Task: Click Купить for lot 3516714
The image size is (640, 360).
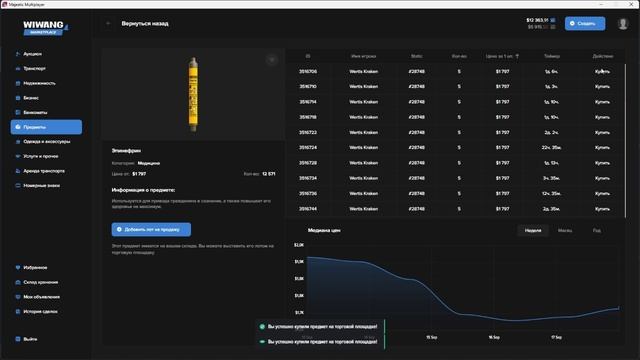Action: [x=602, y=102]
